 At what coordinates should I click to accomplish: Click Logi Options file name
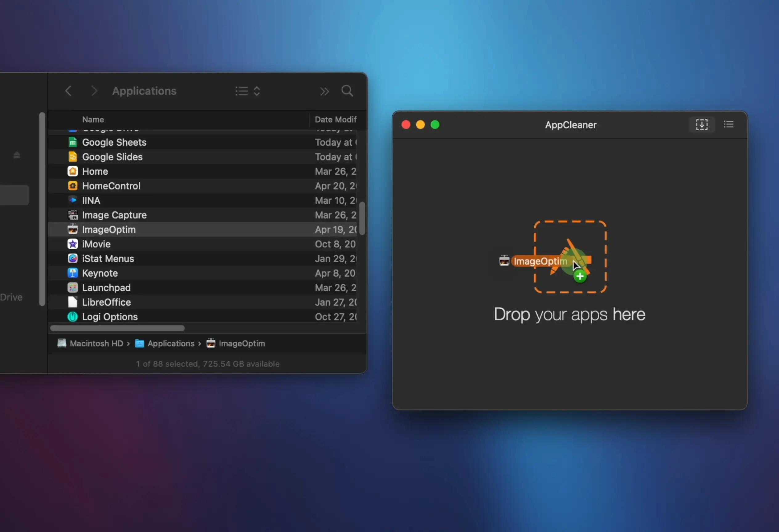click(x=110, y=317)
